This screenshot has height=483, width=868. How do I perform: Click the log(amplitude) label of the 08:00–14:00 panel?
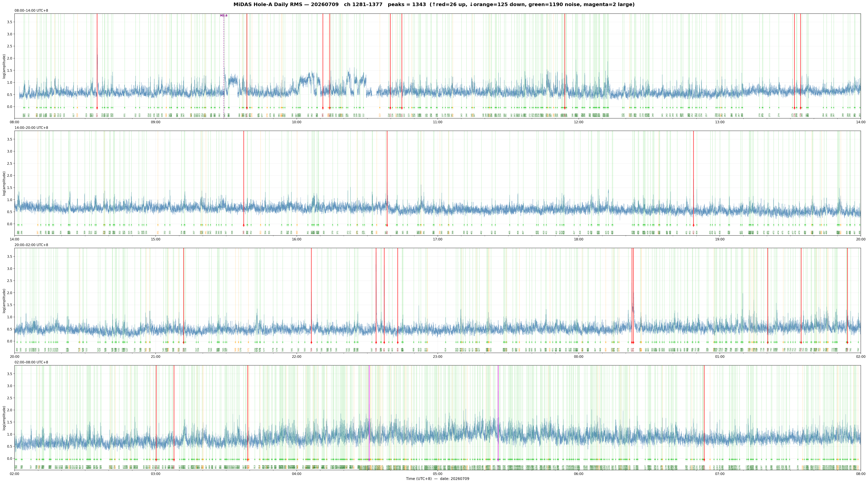pyautogui.click(x=4, y=66)
